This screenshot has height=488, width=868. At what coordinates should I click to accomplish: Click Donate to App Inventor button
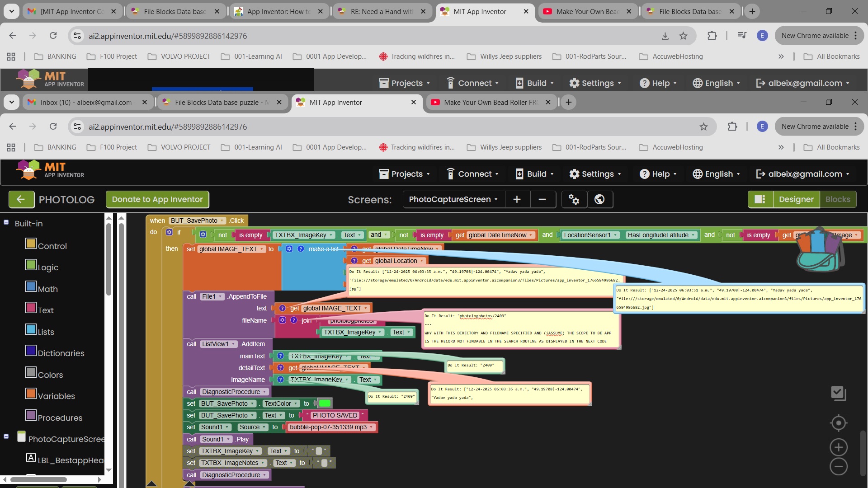click(157, 199)
